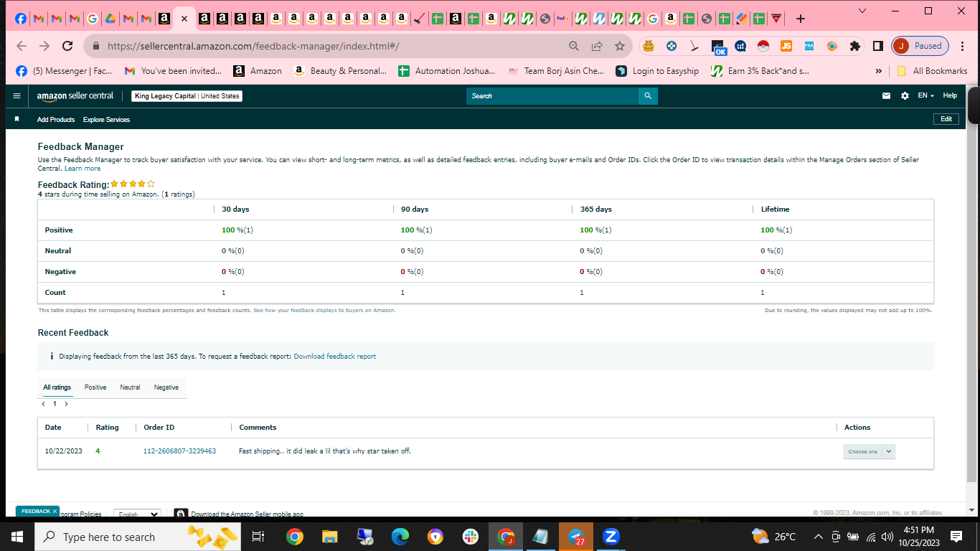Viewport: 980px width, 551px height.
Task: Open the Seller Central hamburger menu
Action: [x=17, y=95]
